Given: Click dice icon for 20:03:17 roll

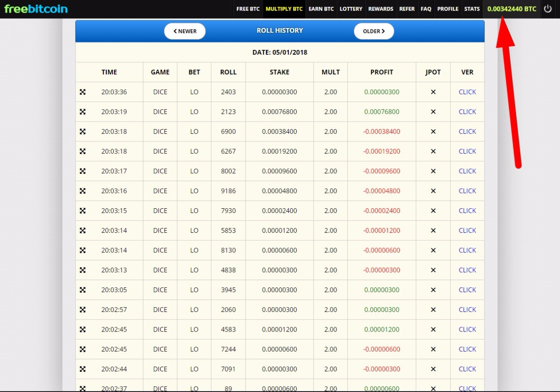Looking at the screenshot, I should click(x=83, y=171).
